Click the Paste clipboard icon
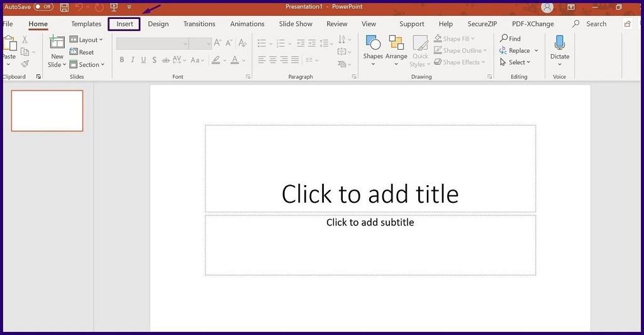This screenshot has width=644, height=335. point(9,43)
